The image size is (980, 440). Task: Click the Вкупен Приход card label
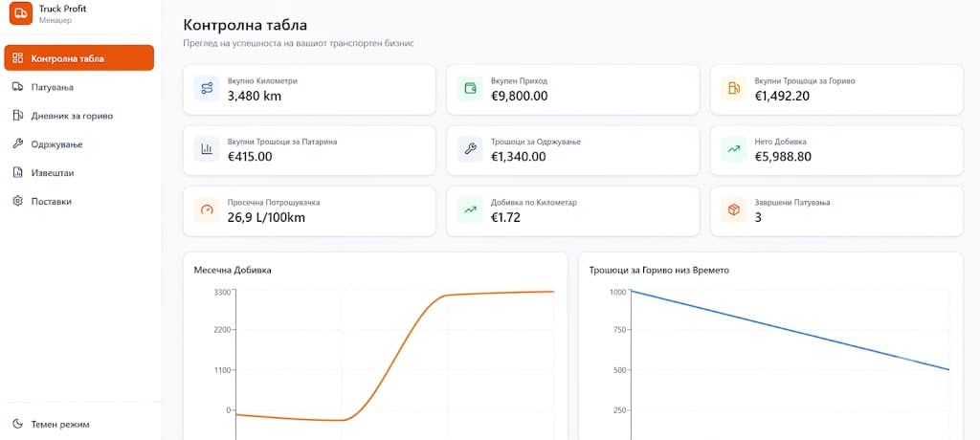coord(520,81)
